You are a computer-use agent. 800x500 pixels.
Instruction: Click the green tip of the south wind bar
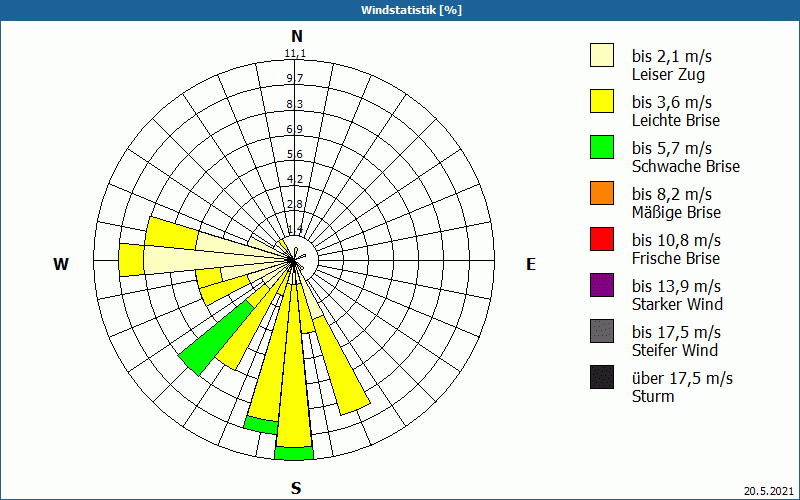coord(294,453)
